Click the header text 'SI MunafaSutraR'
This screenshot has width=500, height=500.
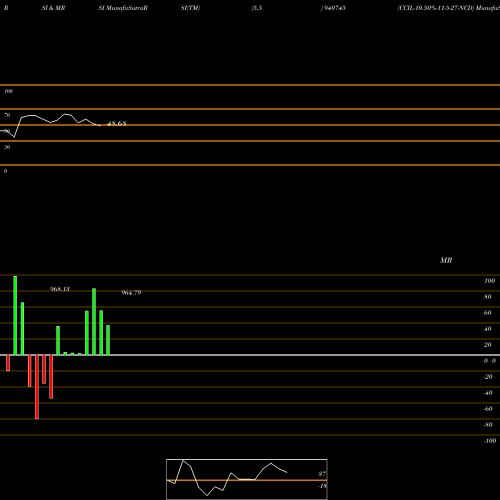(123, 8)
